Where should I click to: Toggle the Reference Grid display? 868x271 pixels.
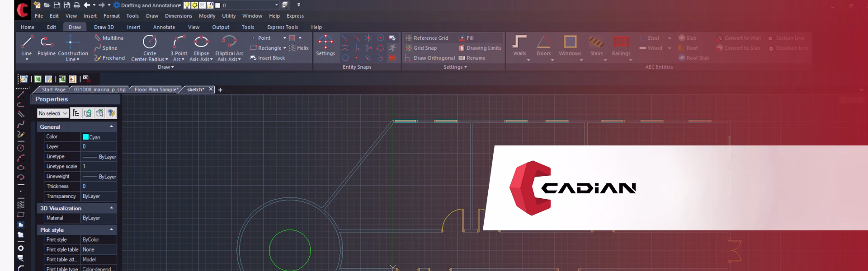coord(430,38)
